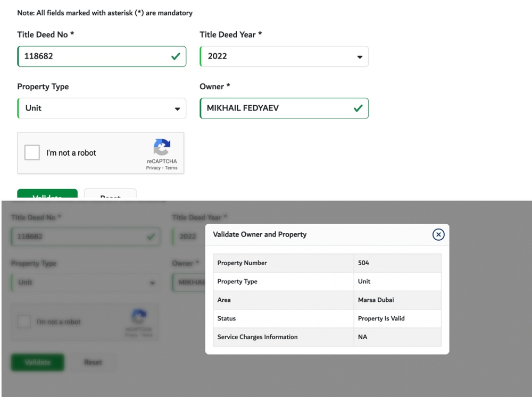Click the Property Type caret arrow in the top form

177,109
